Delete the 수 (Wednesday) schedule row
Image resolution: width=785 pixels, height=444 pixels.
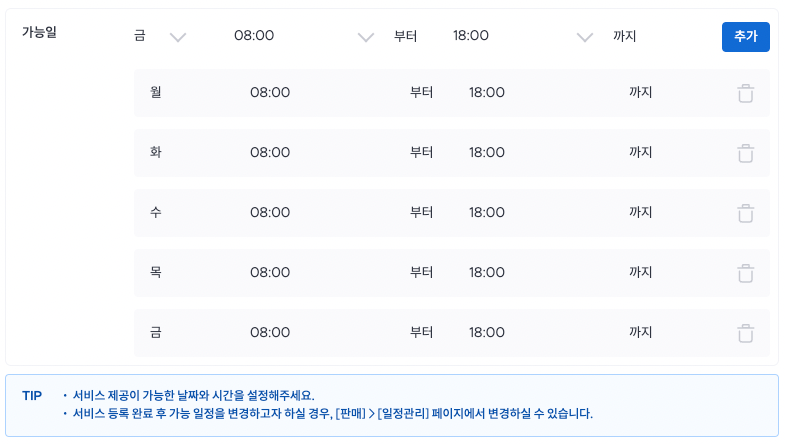coord(745,213)
